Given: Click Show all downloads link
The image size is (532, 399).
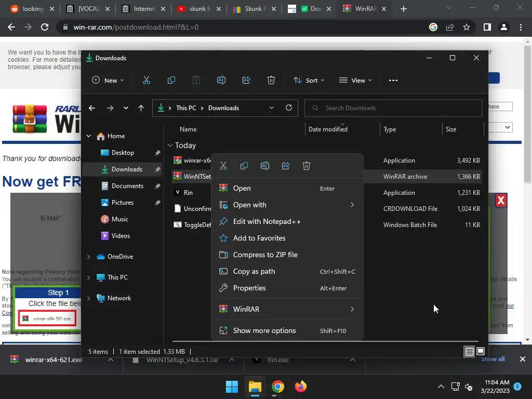Looking at the screenshot, I should 493,359.
